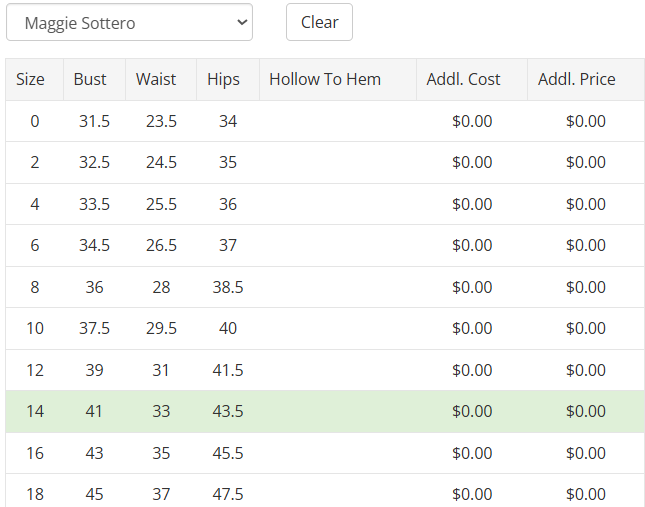Click the Waist column header
Image resolution: width=645 pixels, height=507 pixels.
pos(156,79)
